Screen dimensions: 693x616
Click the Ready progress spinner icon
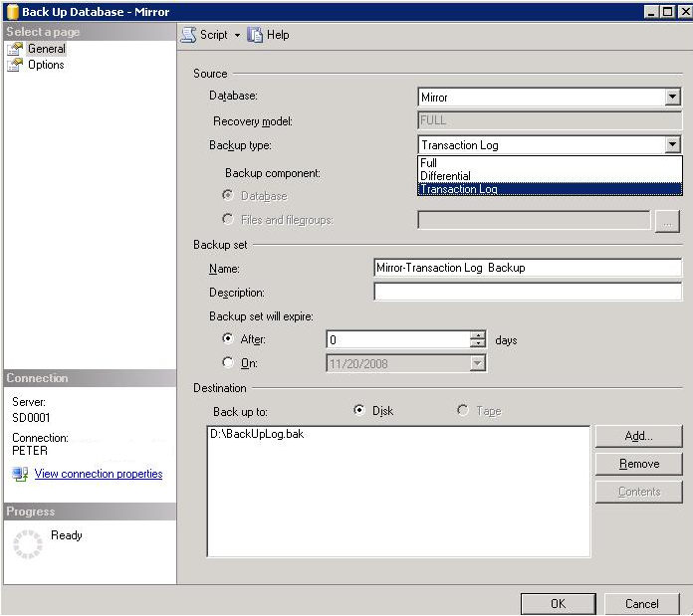click(x=28, y=544)
